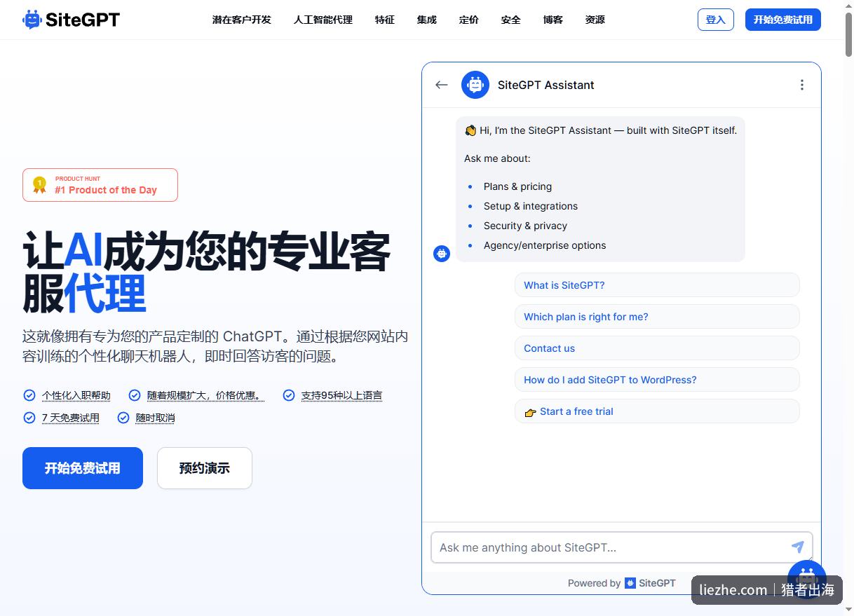The height and width of the screenshot is (616, 854).
Task: Click the checkmark icon next to 7 天免费试用
Action: coord(29,418)
